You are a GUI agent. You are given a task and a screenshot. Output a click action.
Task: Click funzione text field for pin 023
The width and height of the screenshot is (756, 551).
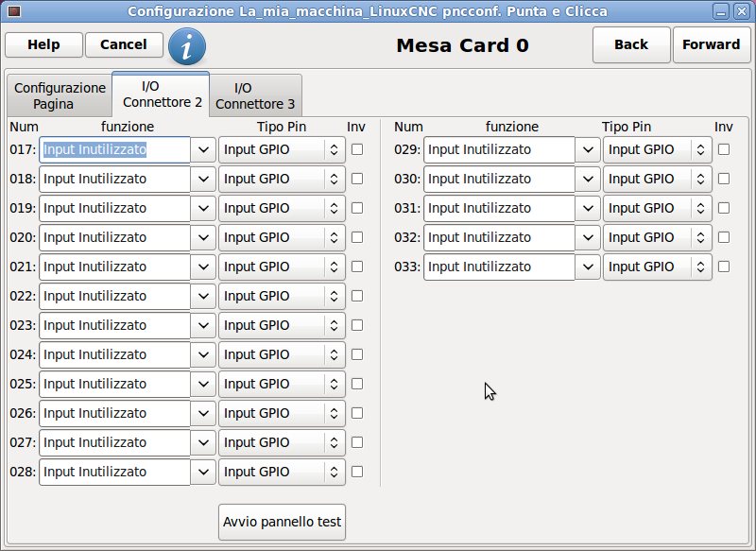(114, 325)
